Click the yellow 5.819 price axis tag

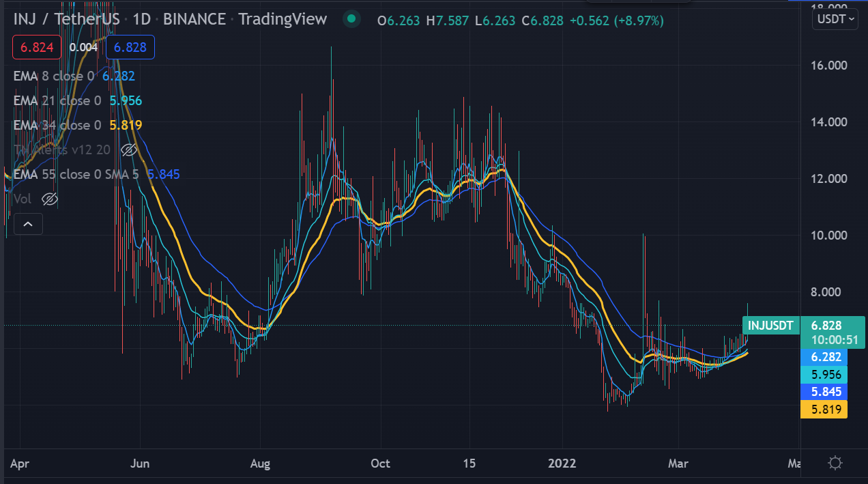pyautogui.click(x=823, y=410)
